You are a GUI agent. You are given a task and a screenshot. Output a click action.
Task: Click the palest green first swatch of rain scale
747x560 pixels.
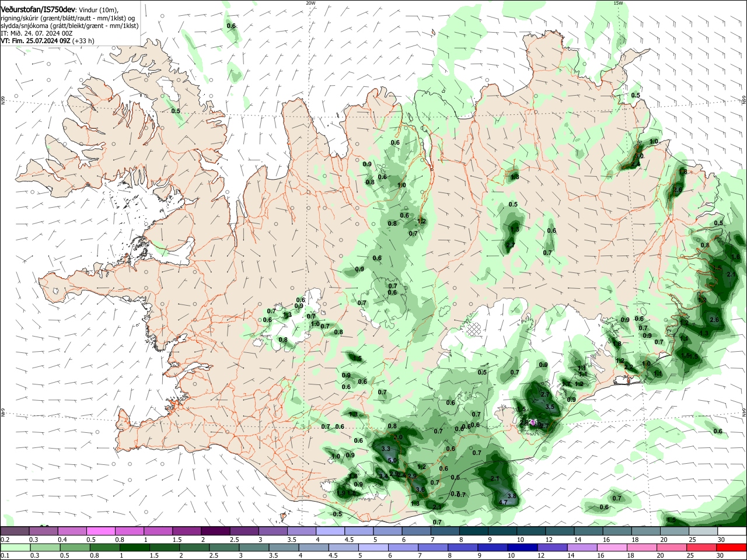click(x=15, y=548)
